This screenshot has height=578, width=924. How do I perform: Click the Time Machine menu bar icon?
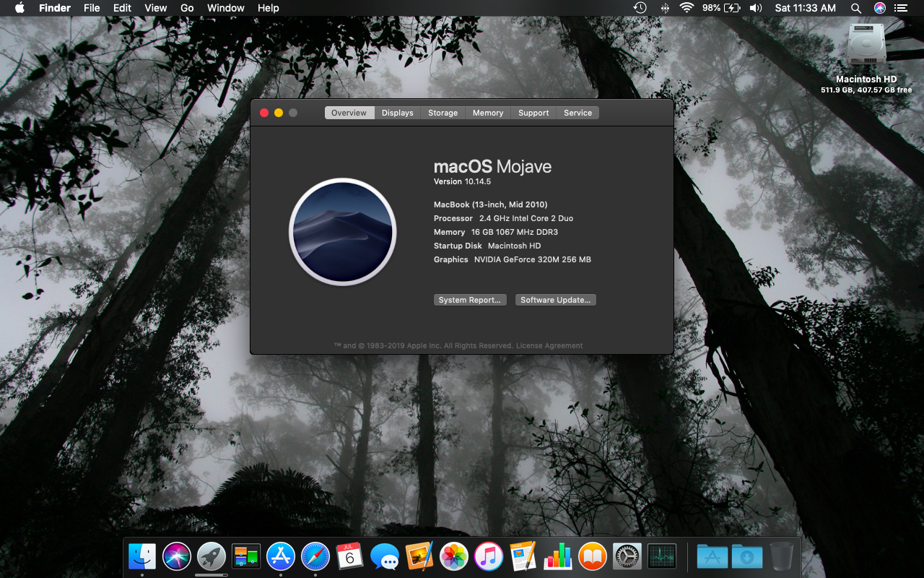pyautogui.click(x=640, y=8)
